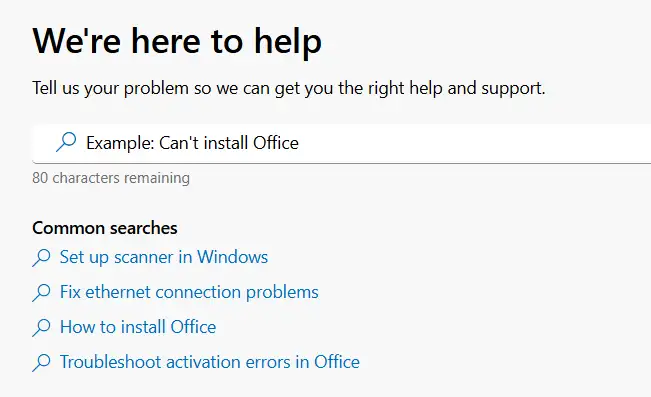Click the word Troubleshoot in the activation link

[110, 362]
